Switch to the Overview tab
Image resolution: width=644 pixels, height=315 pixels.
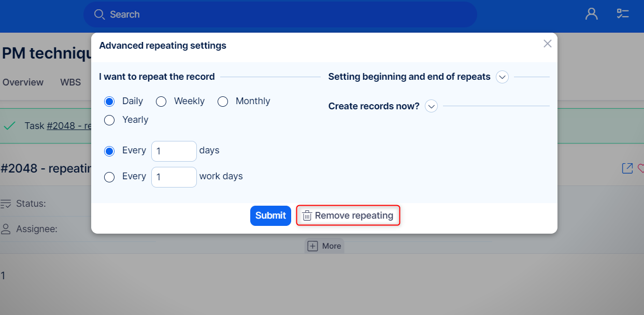pyautogui.click(x=23, y=82)
